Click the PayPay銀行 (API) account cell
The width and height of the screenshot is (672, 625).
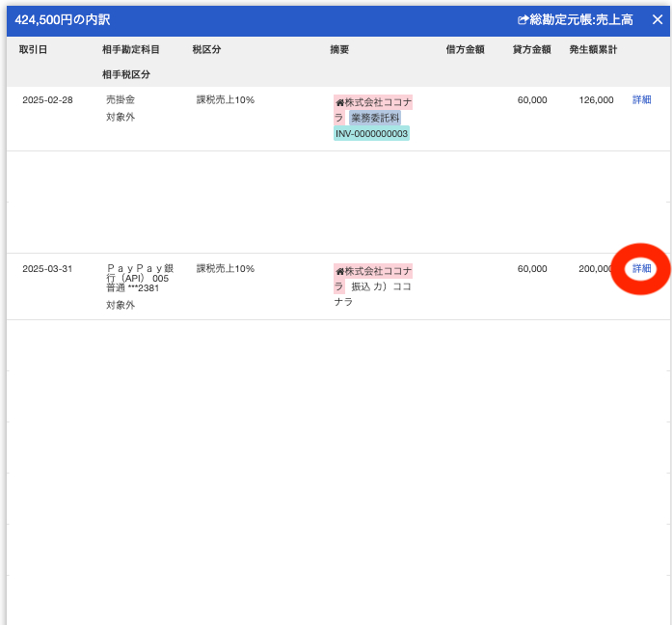click(x=140, y=278)
